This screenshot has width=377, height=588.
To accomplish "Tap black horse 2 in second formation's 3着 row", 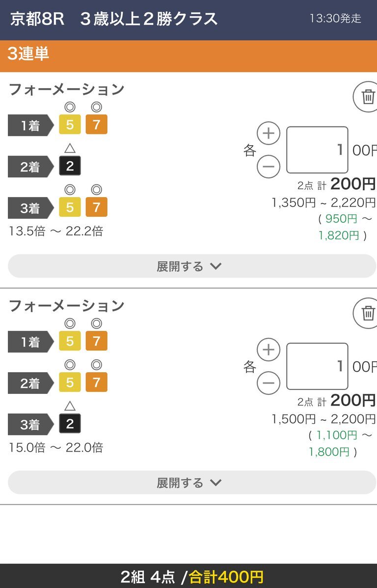I will click(x=70, y=424).
